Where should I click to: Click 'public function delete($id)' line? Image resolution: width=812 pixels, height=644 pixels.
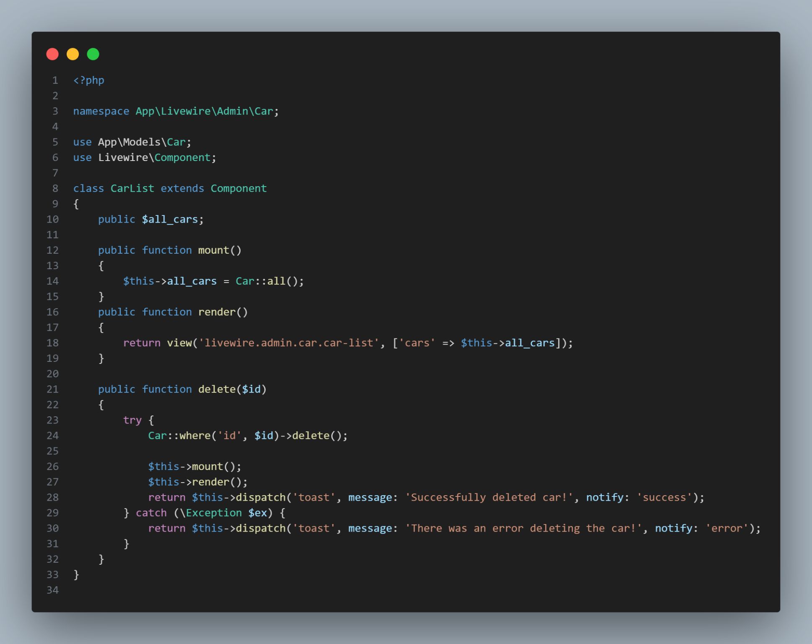tap(182, 389)
